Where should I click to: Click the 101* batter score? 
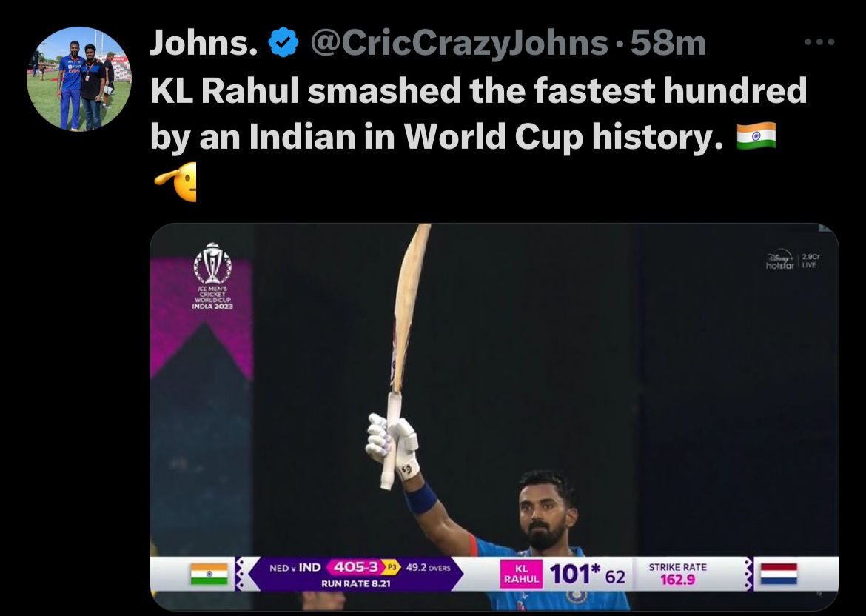575,574
